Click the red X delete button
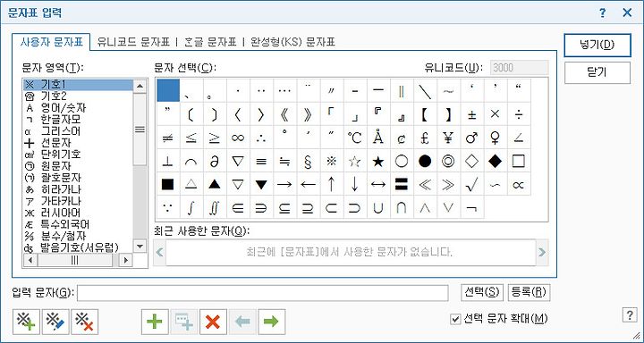 [213, 322]
